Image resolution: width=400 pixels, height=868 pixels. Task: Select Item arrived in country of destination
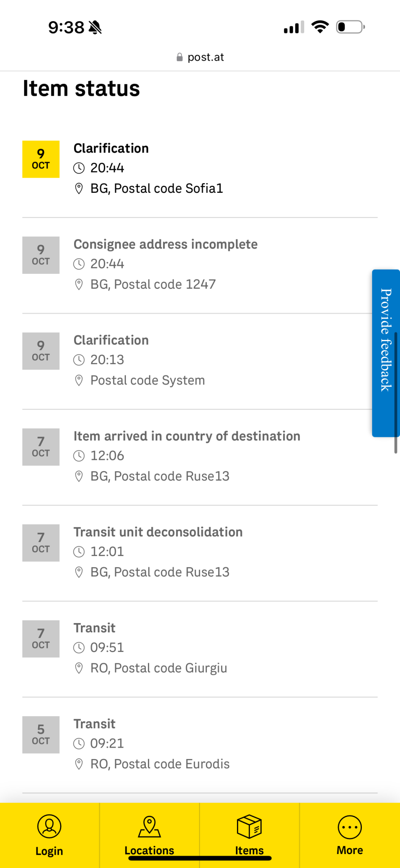(186, 436)
